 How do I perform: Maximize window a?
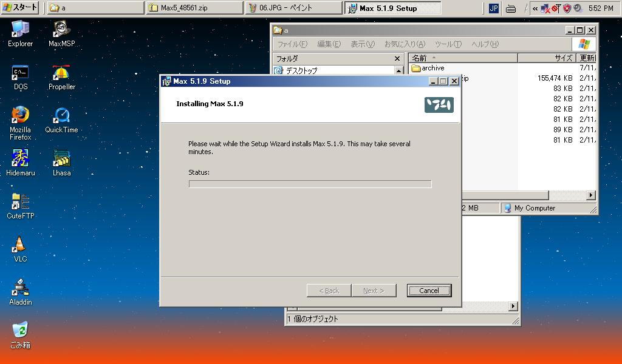[x=580, y=30]
